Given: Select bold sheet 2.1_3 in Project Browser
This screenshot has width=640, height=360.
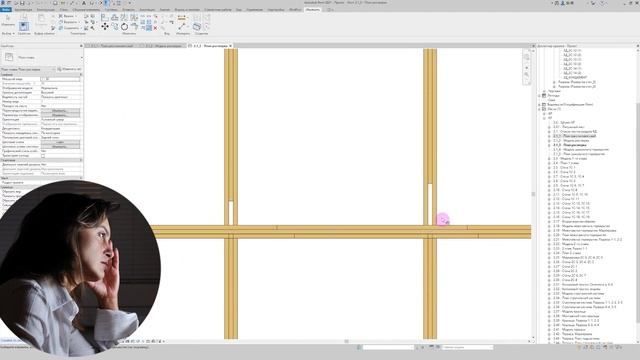Looking at the screenshot, I should click(570, 145).
